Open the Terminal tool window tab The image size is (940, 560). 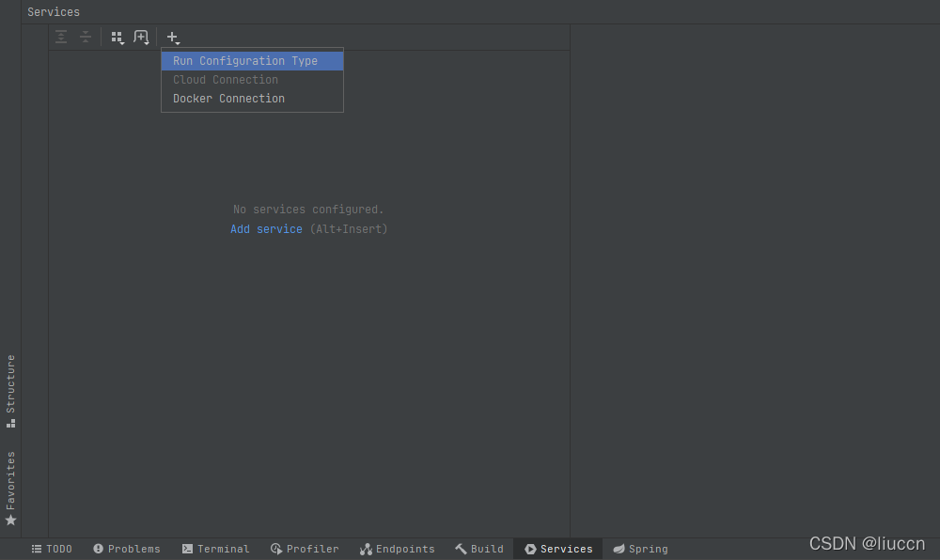click(x=216, y=550)
